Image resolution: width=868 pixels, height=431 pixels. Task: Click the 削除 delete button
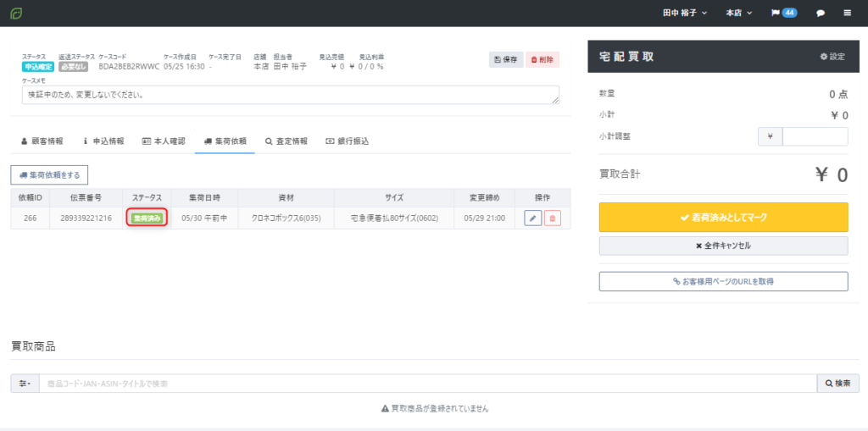coord(542,60)
